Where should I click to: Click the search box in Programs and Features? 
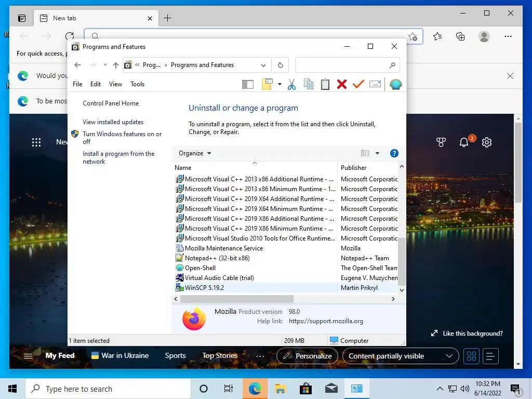point(348,65)
